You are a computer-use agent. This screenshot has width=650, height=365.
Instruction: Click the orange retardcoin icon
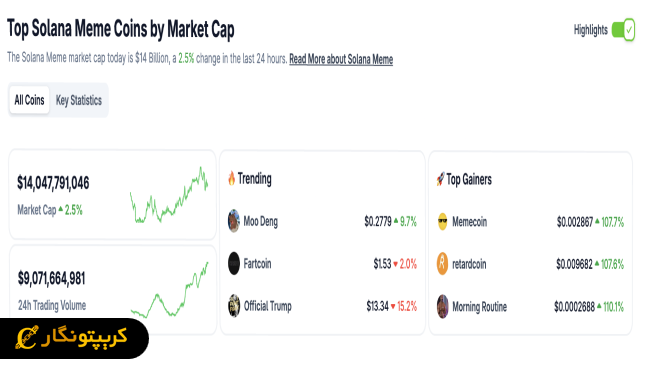[443, 264]
